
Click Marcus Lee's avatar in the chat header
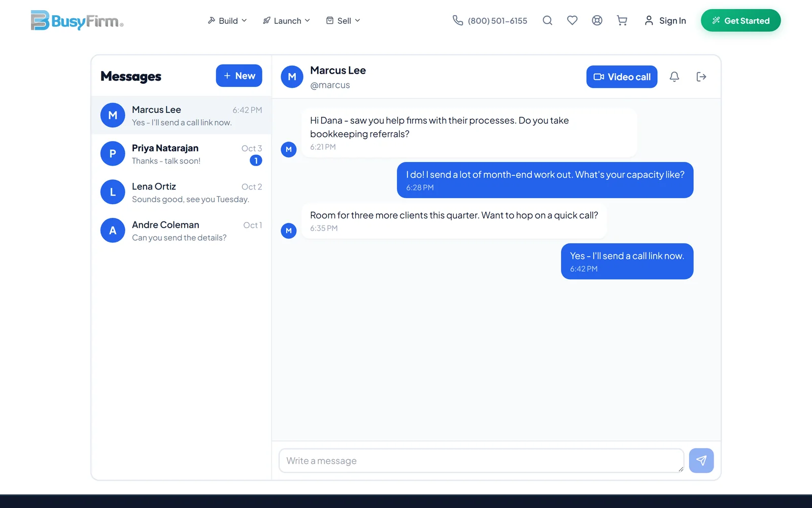pos(292,77)
